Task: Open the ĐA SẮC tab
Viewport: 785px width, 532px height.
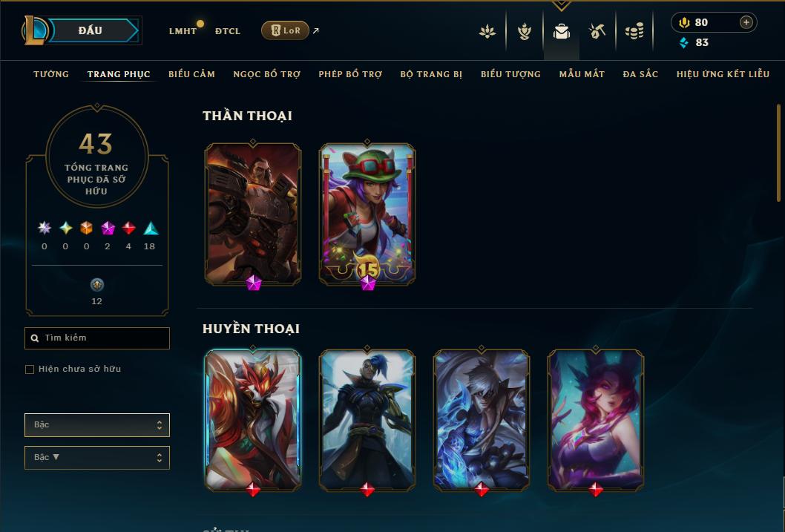Action: pos(640,74)
